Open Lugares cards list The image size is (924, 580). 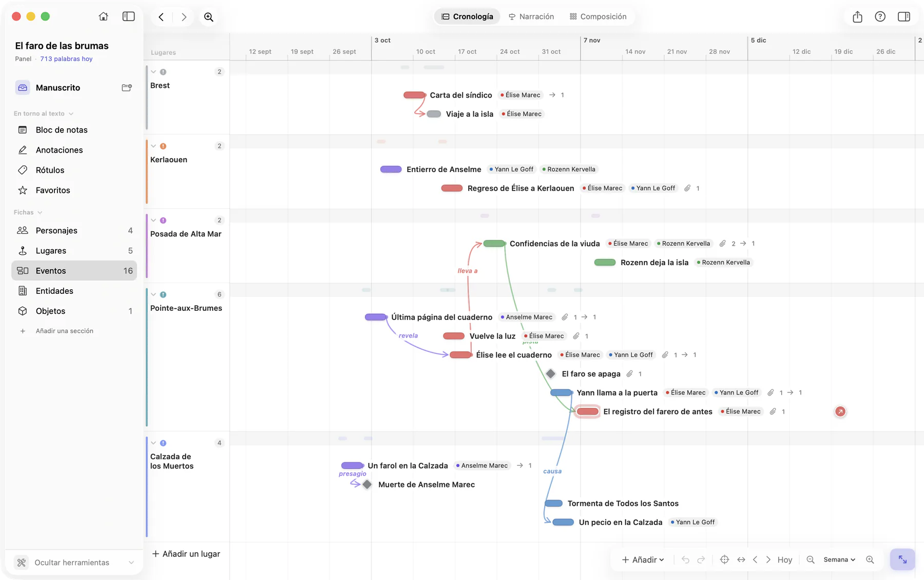tap(74, 251)
